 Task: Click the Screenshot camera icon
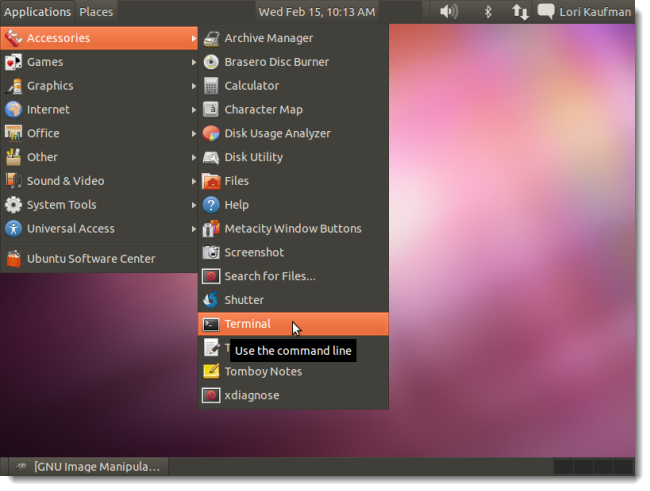[211, 253]
